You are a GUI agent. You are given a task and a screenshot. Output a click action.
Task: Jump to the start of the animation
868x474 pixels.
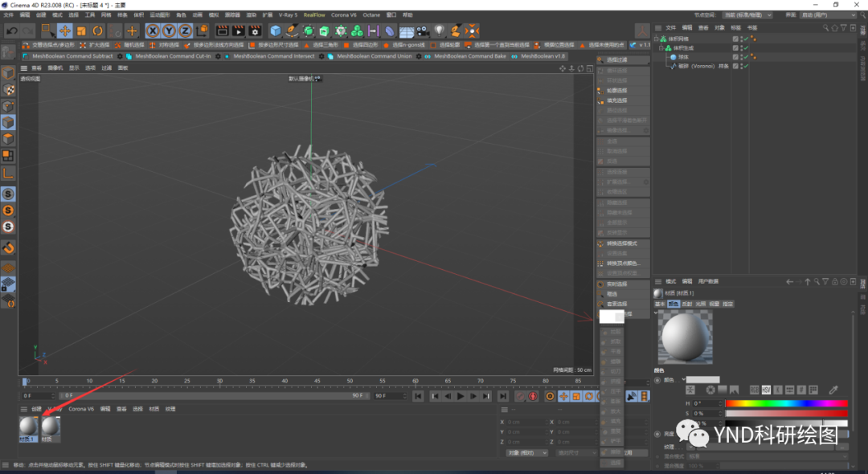(418, 396)
